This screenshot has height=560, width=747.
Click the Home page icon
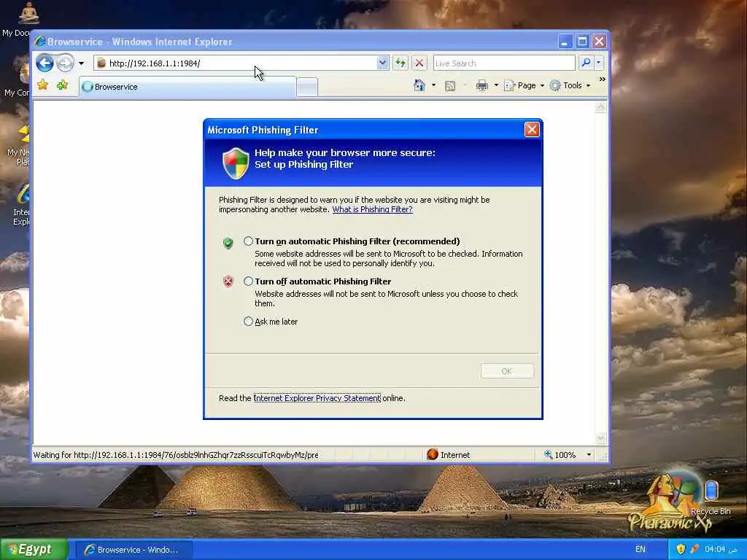click(x=419, y=85)
